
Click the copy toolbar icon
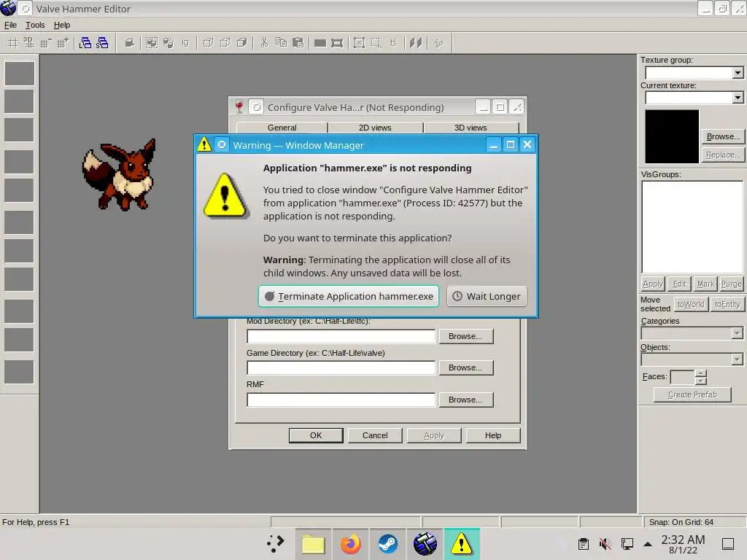tap(281, 43)
